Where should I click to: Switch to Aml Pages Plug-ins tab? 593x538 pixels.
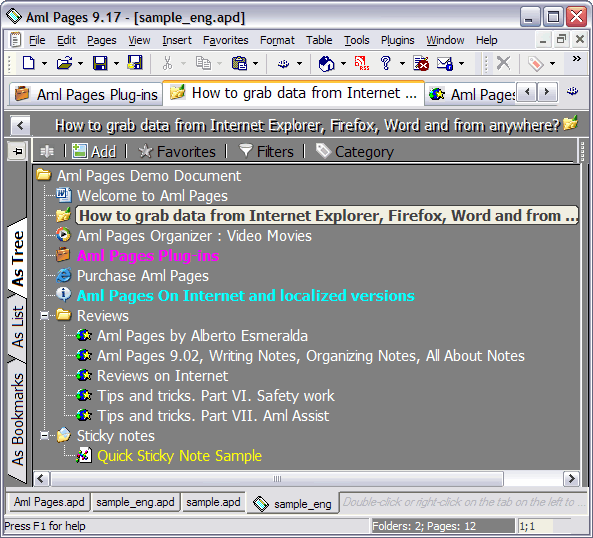(86, 94)
